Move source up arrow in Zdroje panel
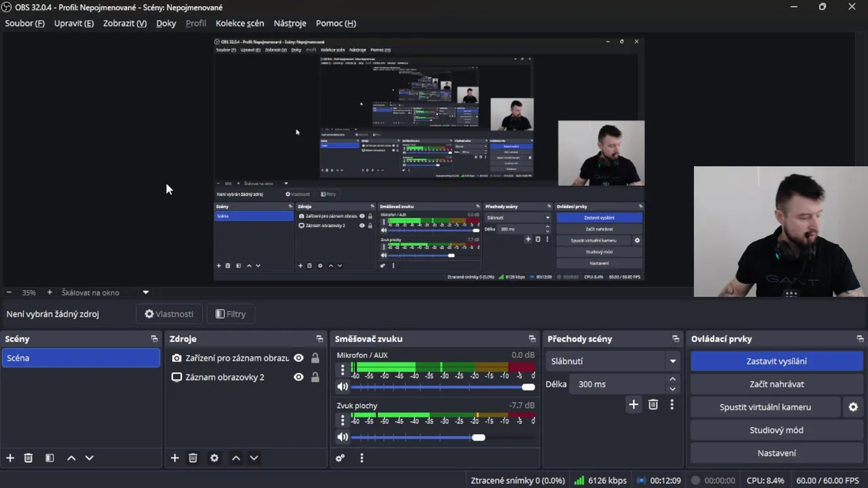Viewport: 868px width, 488px height. click(x=236, y=458)
